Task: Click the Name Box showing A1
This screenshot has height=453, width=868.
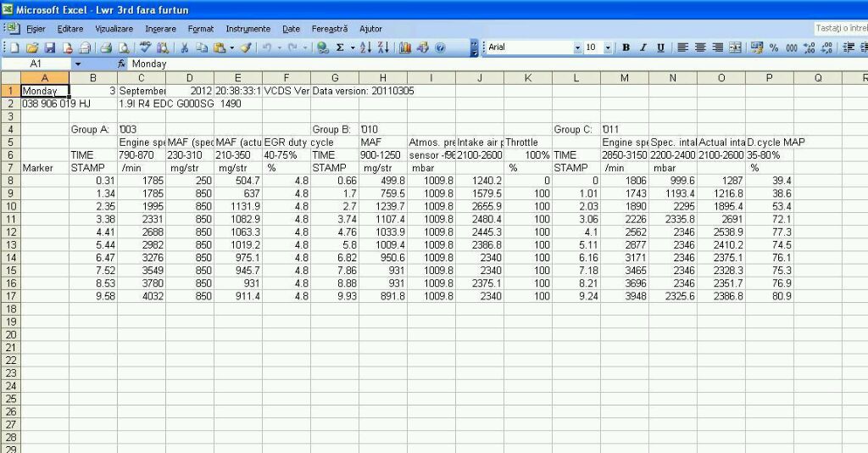Action: tap(36, 64)
